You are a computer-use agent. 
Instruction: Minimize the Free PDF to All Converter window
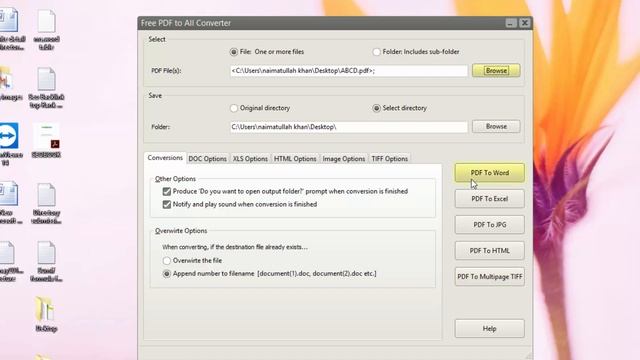click(x=511, y=23)
